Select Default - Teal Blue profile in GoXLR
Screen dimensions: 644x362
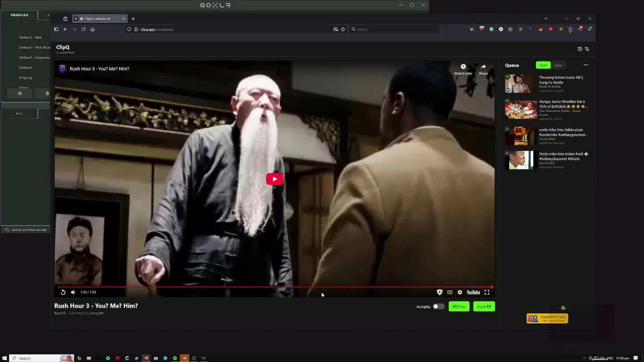click(x=34, y=47)
